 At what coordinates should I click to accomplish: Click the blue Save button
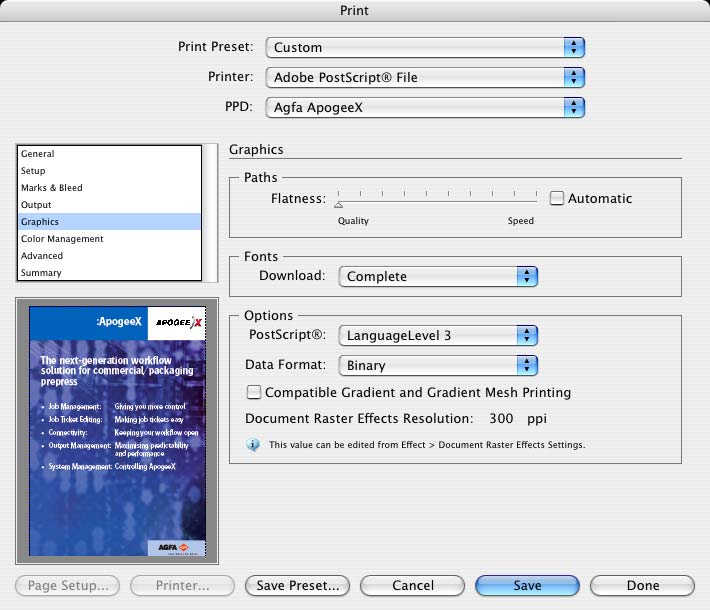(x=528, y=586)
